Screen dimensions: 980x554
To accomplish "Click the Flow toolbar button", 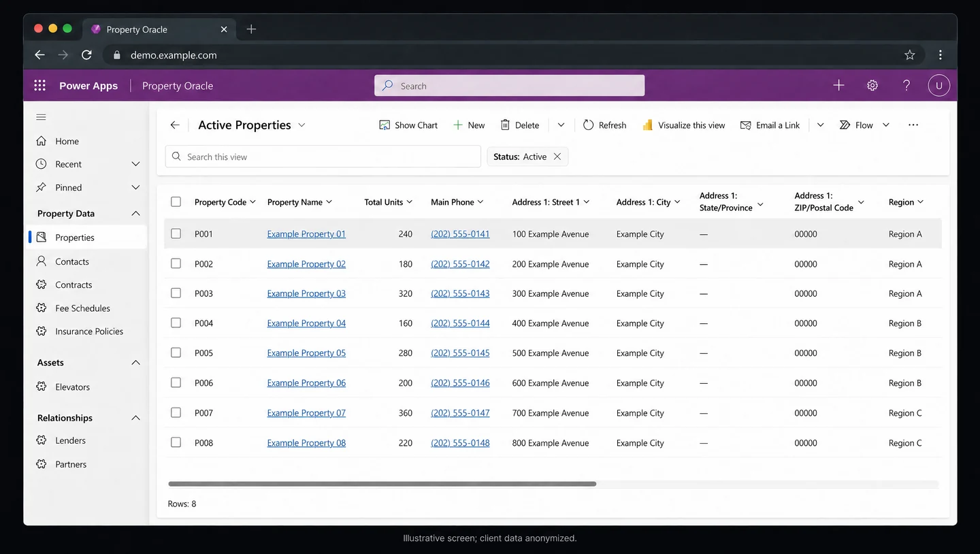I will tap(856, 125).
